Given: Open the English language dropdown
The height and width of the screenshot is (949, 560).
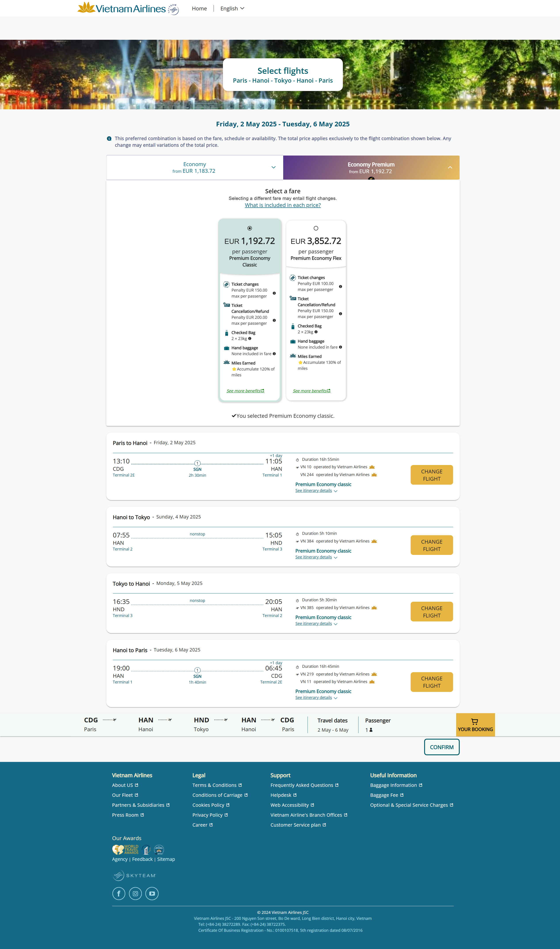Looking at the screenshot, I should pyautogui.click(x=232, y=8).
